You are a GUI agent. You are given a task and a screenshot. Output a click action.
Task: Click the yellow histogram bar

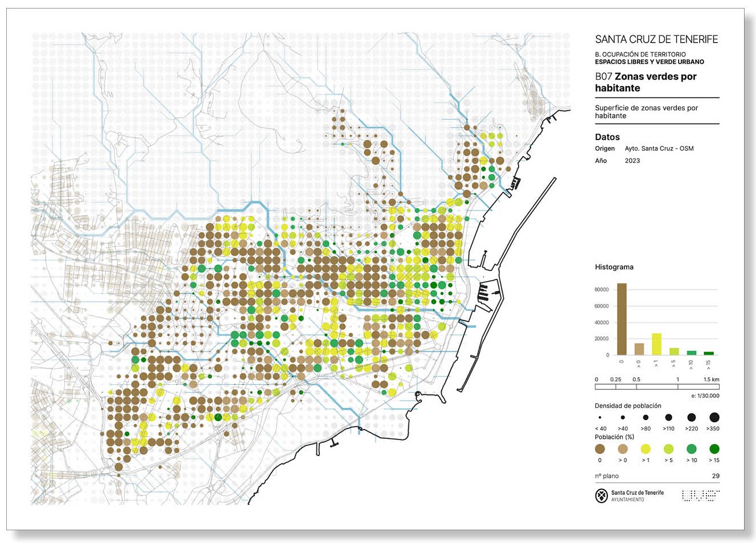656,344
